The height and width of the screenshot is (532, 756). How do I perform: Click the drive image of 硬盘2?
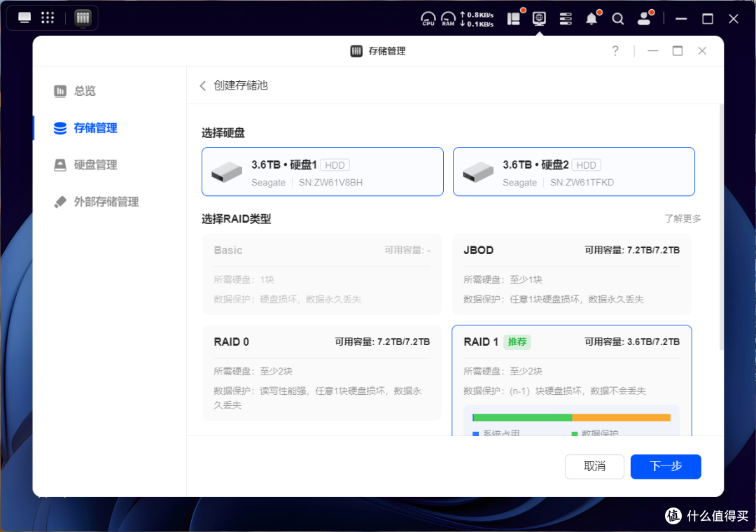click(x=478, y=172)
